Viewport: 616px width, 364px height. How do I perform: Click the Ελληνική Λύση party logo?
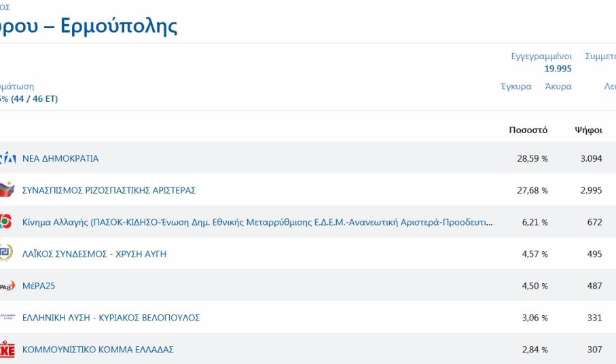pyautogui.click(x=7, y=317)
